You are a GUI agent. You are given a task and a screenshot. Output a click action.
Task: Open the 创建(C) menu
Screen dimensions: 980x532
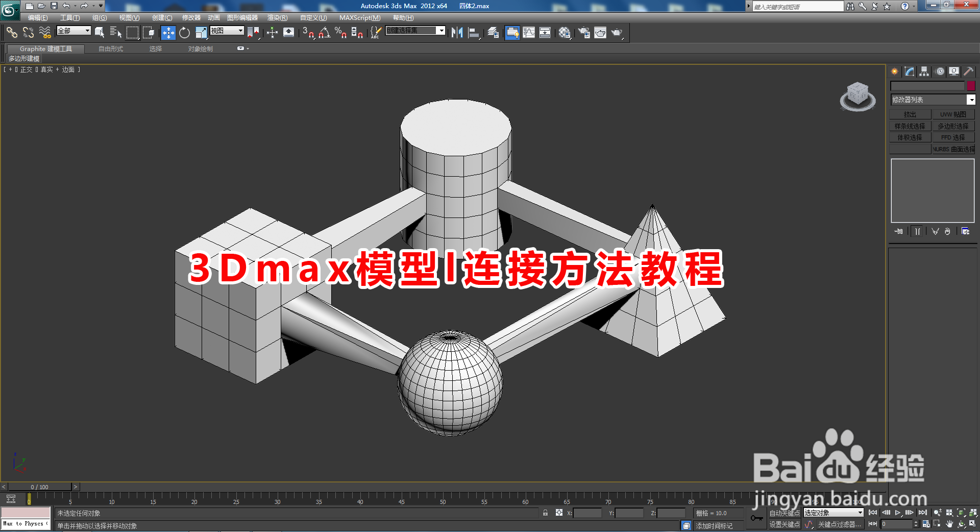[162, 18]
